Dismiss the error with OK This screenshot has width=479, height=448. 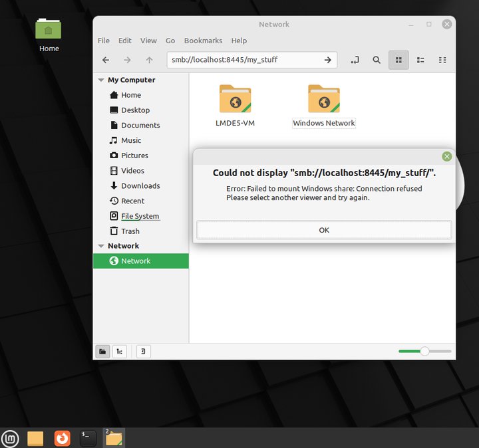[x=324, y=230]
